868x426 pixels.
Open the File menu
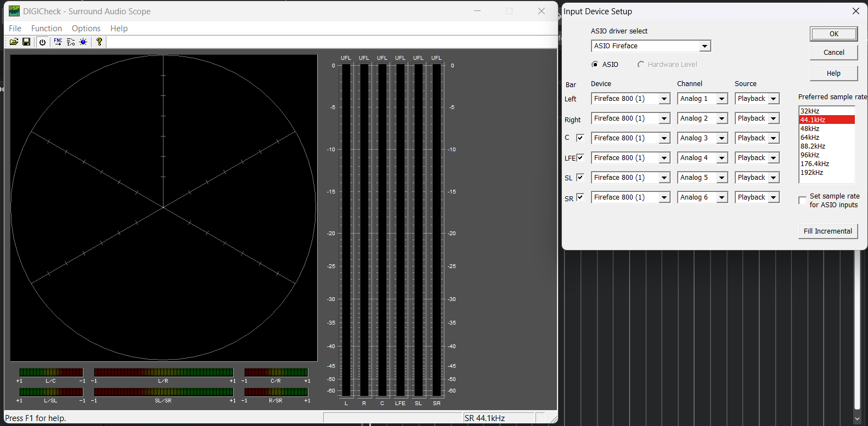pos(15,29)
